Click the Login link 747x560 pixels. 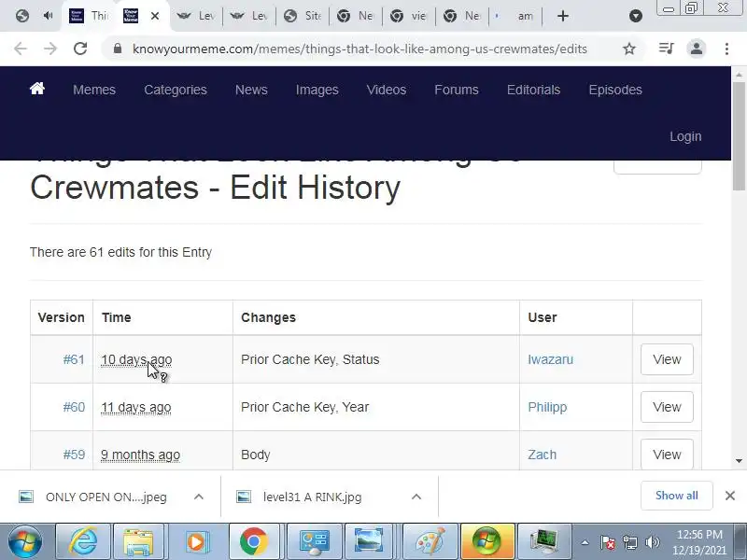[x=685, y=136]
